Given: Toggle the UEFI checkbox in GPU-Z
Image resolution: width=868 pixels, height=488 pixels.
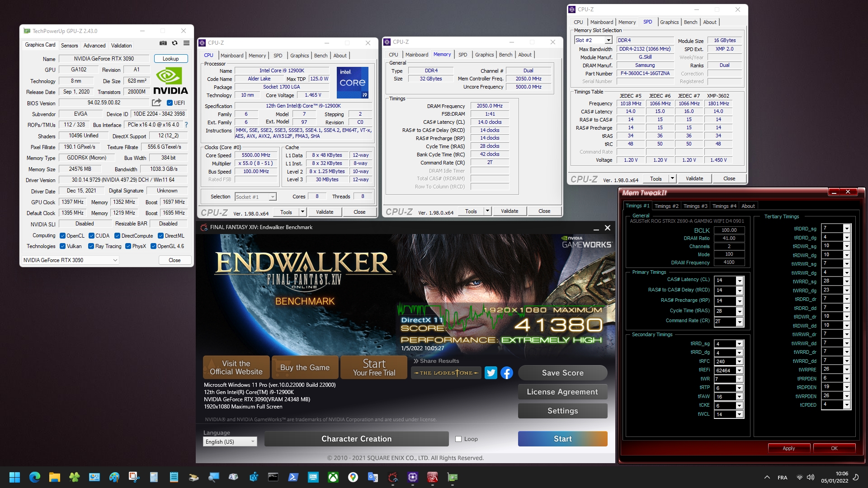Looking at the screenshot, I should [170, 103].
